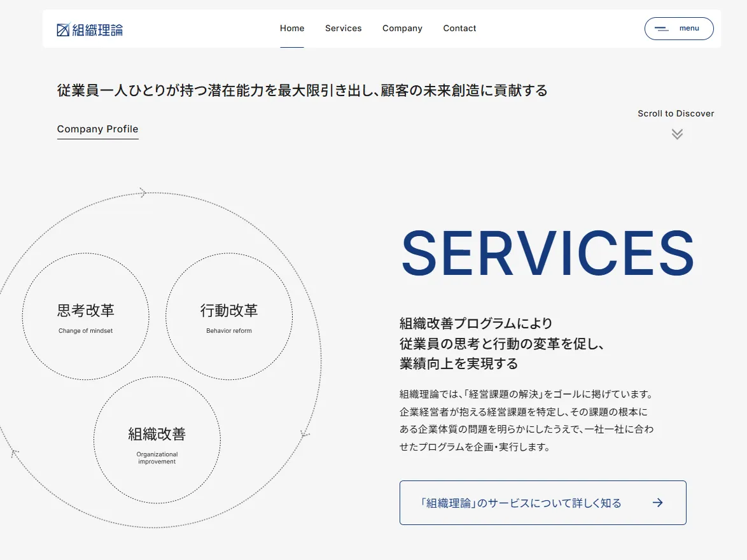
Task: Select the Home navigation item
Action: pyautogui.click(x=292, y=29)
